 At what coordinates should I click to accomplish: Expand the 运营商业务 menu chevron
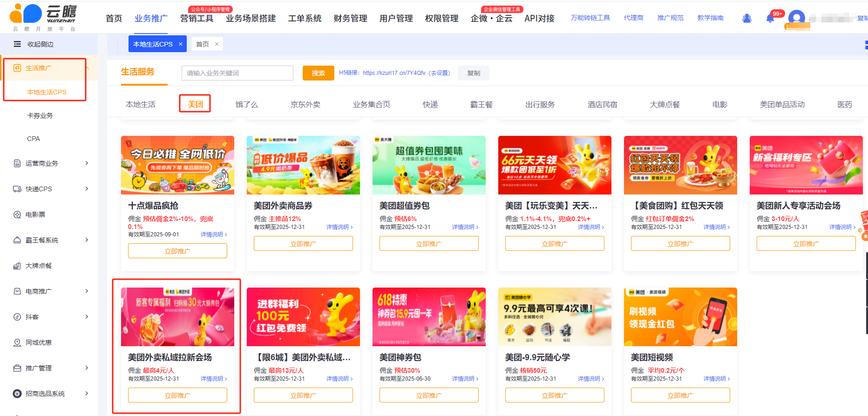tap(87, 163)
